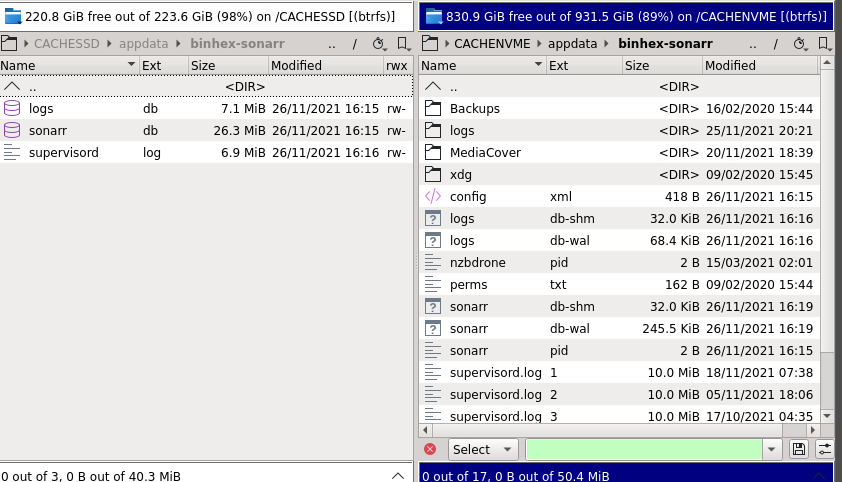Navigate to CACHENVME in right breadcrumb
The image size is (842, 482).
(x=492, y=43)
